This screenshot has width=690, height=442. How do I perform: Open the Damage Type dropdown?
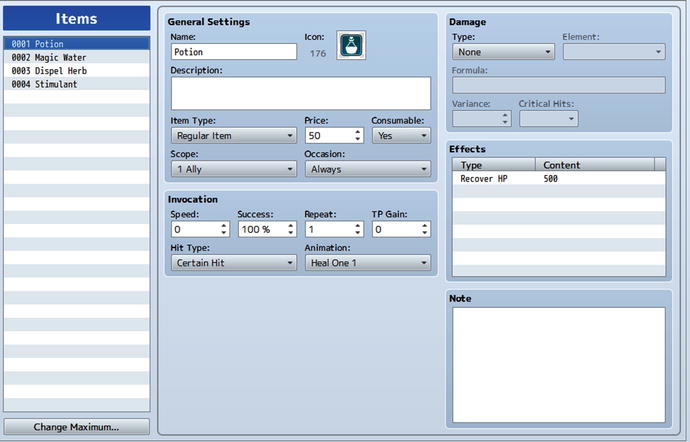(503, 52)
